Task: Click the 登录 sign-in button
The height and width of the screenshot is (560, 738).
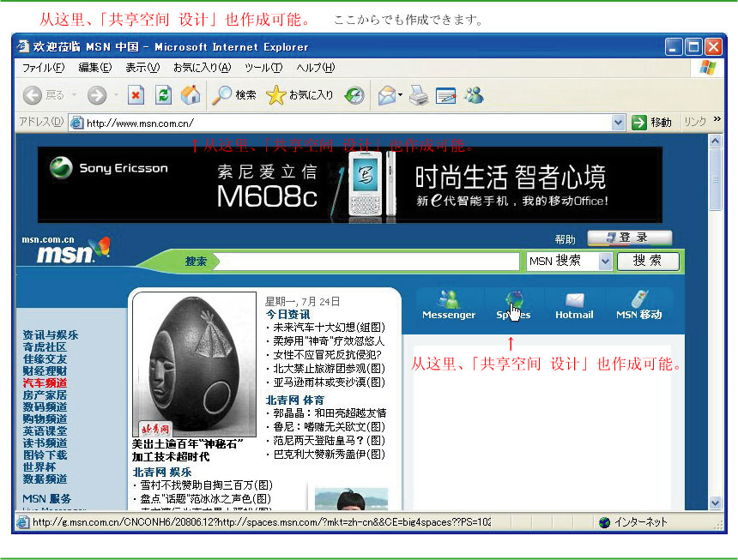Action: tap(629, 238)
